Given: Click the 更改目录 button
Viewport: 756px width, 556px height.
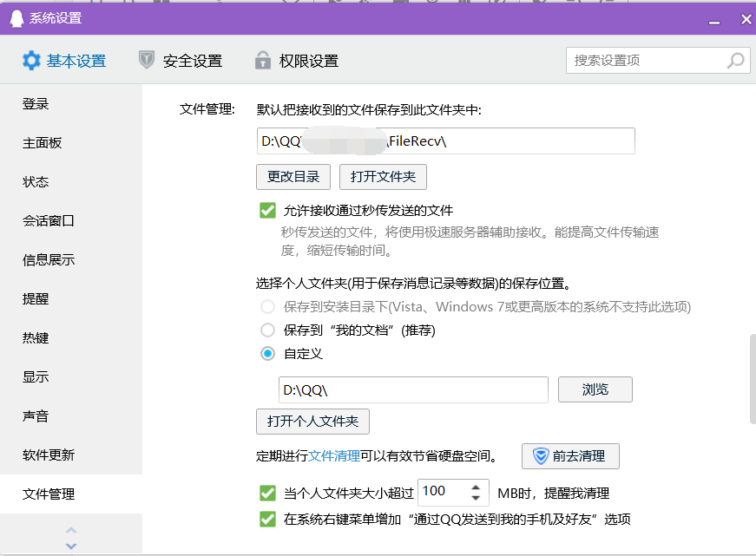Looking at the screenshot, I should click(292, 176).
